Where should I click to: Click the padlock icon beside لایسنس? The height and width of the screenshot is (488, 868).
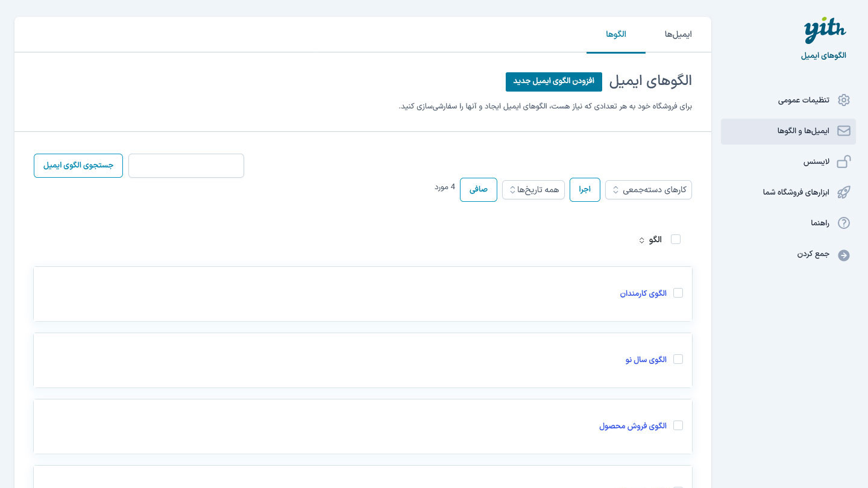(x=844, y=161)
